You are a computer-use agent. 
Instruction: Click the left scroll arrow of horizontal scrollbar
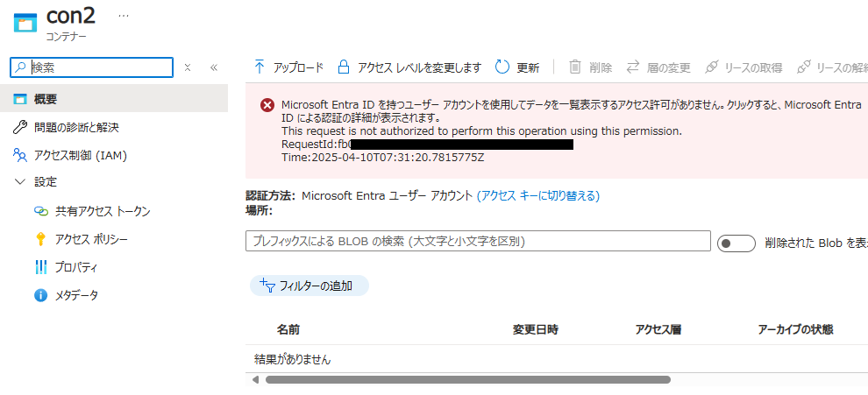[x=255, y=380]
